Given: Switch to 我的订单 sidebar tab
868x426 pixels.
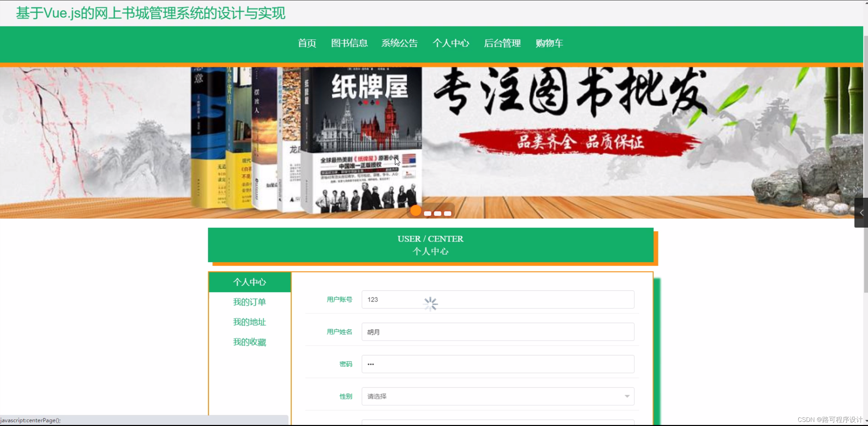Looking at the screenshot, I should 250,302.
